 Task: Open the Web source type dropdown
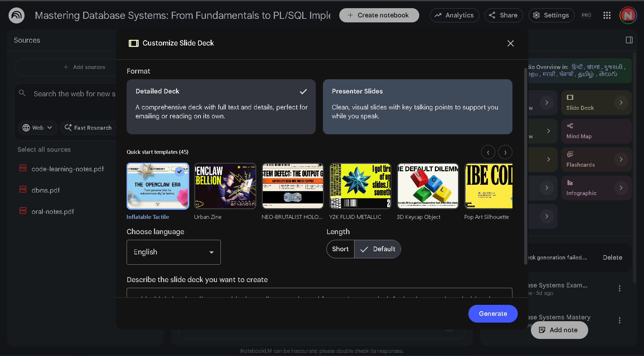coord(37,128)
